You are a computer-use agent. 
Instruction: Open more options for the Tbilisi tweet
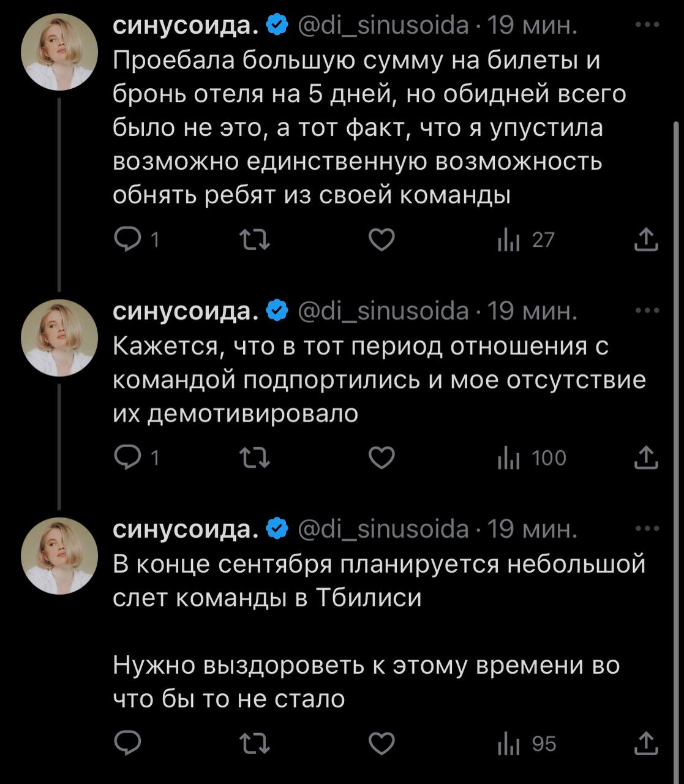pyautogui.click(x=647, y=529)
